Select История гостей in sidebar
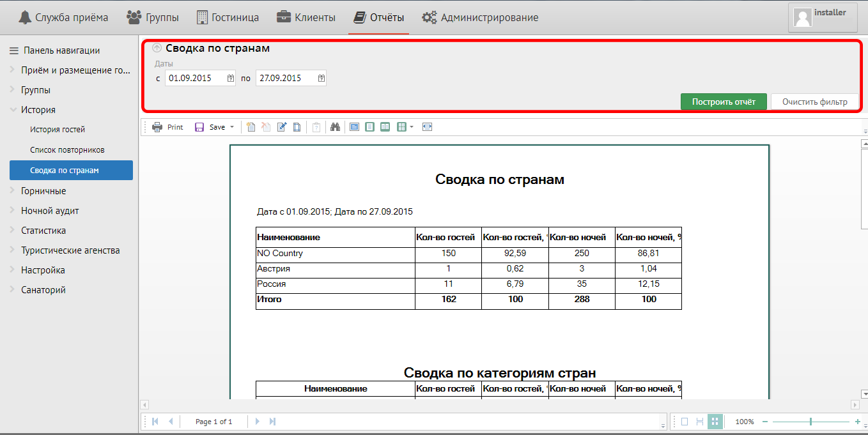The width and height of the screenshot is (868, 435). (58, 130)
